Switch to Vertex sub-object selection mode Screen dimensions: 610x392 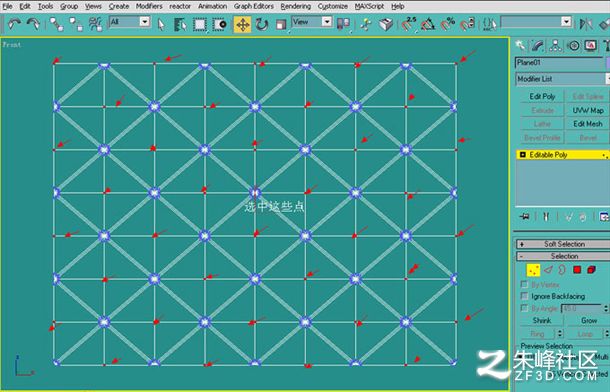tap(533, 270)
